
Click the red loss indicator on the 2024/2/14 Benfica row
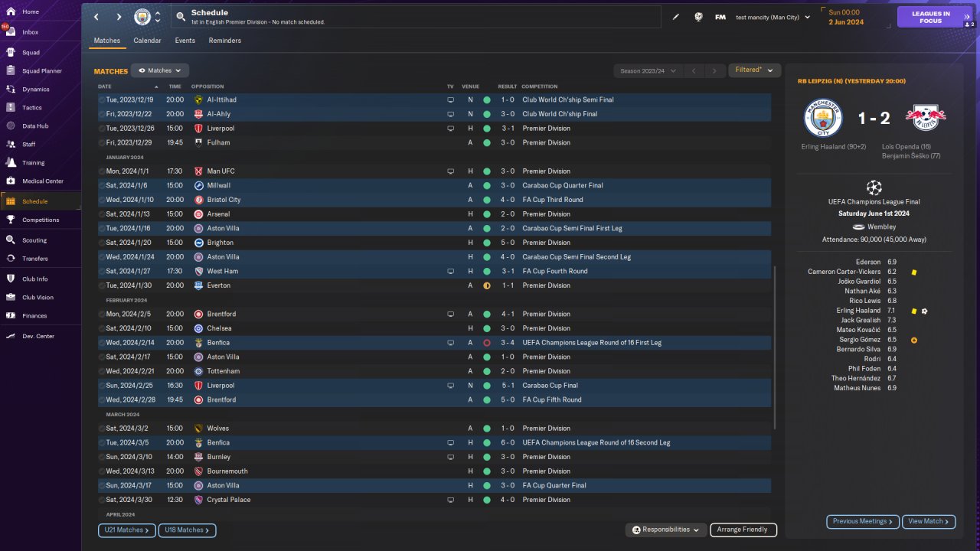tap(486, 343)
